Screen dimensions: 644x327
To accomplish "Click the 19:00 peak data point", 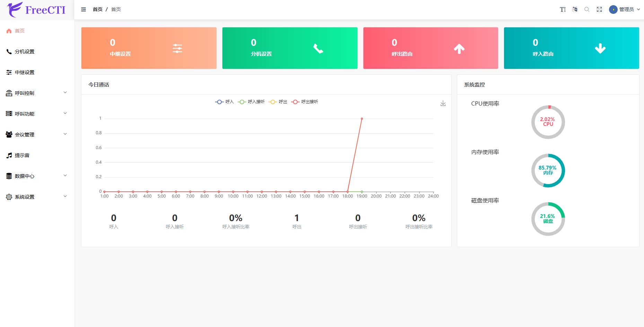I will click(362, 119).
